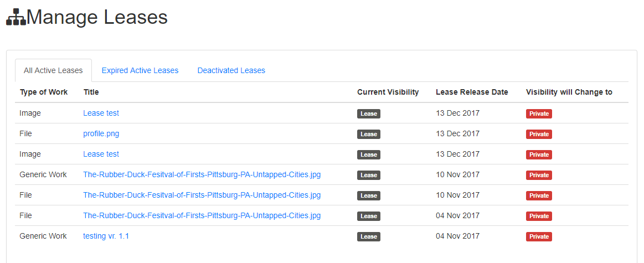Click the Manage Leases page heading
644x263 pixels.
(97, 17)
